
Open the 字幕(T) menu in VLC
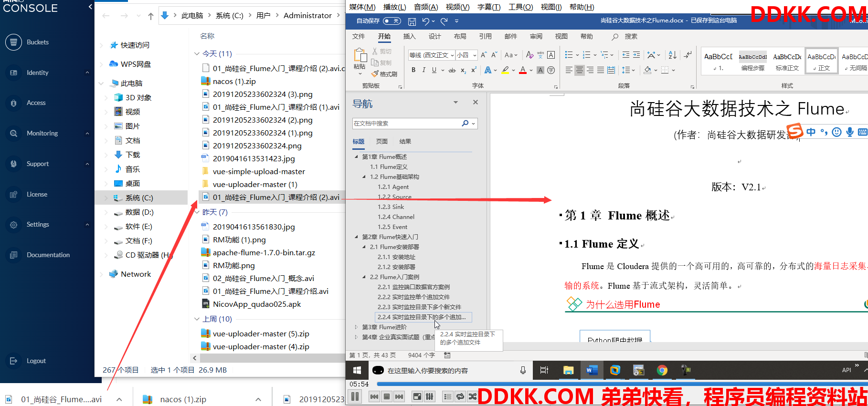489,7
